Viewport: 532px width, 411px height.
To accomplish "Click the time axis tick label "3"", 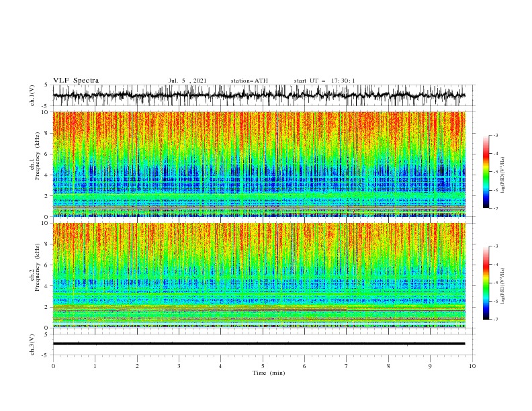I will point(179,366).
